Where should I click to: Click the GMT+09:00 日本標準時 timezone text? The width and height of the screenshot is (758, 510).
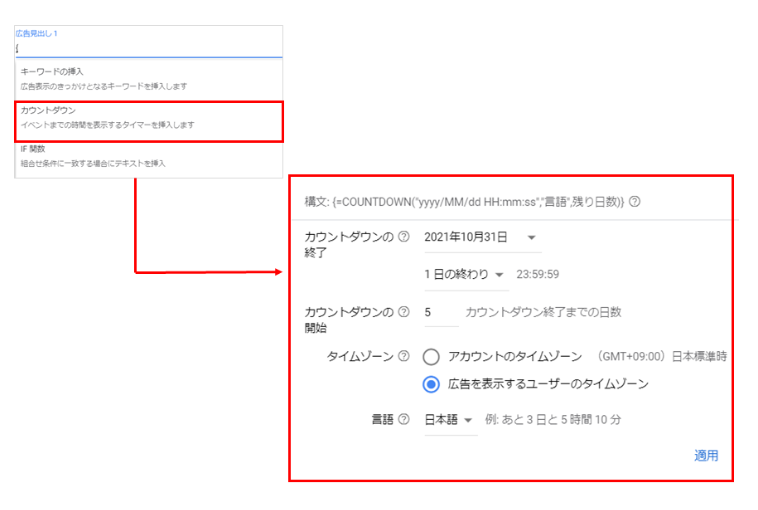coord(661,356)
